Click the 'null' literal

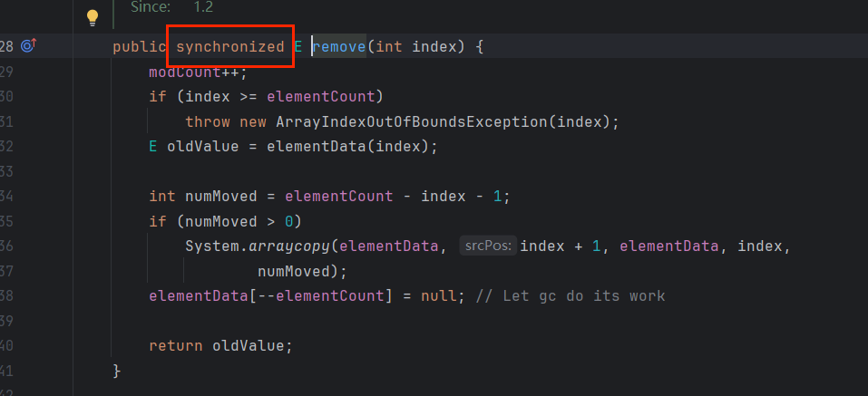click(439, 296)
